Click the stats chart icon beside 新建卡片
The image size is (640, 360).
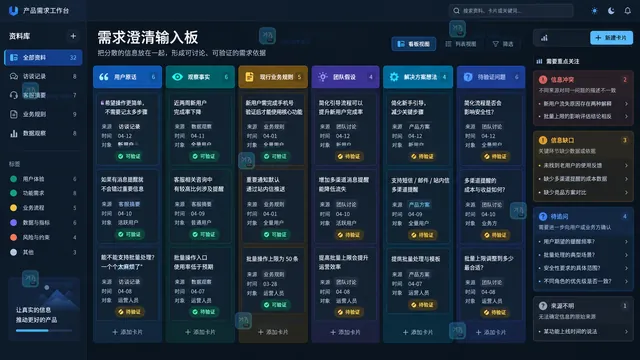click(544, 38)
